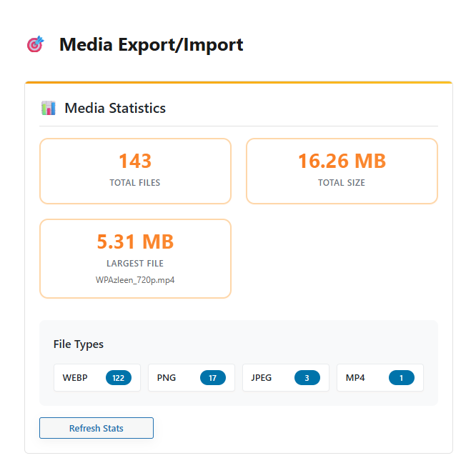
Task: Click the Media Statistics section heading
Action: click(115, 109)
